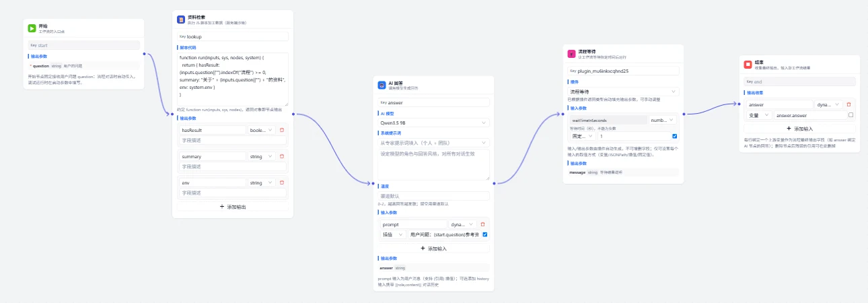The height and width of the screenshot is (303, 868).
Task: Click the hasResult output name field
Action: (212, 130)
